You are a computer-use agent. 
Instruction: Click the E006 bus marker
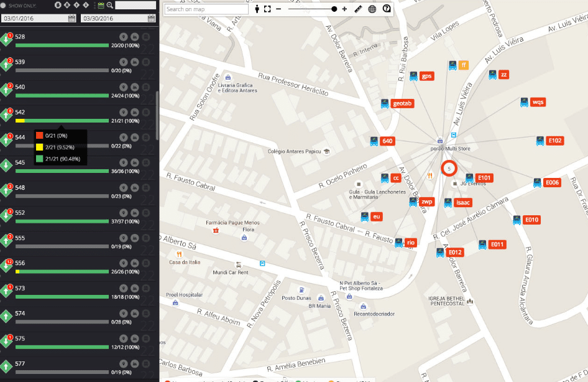click(x=547, y=183)
